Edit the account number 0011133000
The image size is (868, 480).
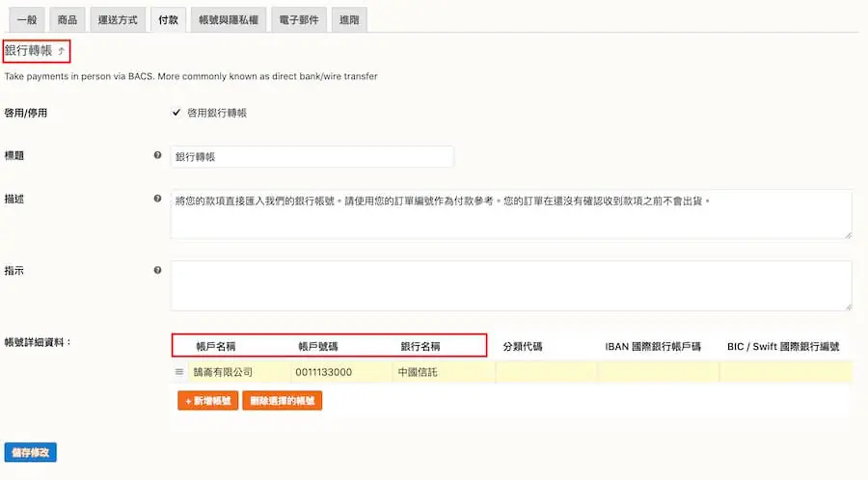pyautogui.click(x=341, y=372)
